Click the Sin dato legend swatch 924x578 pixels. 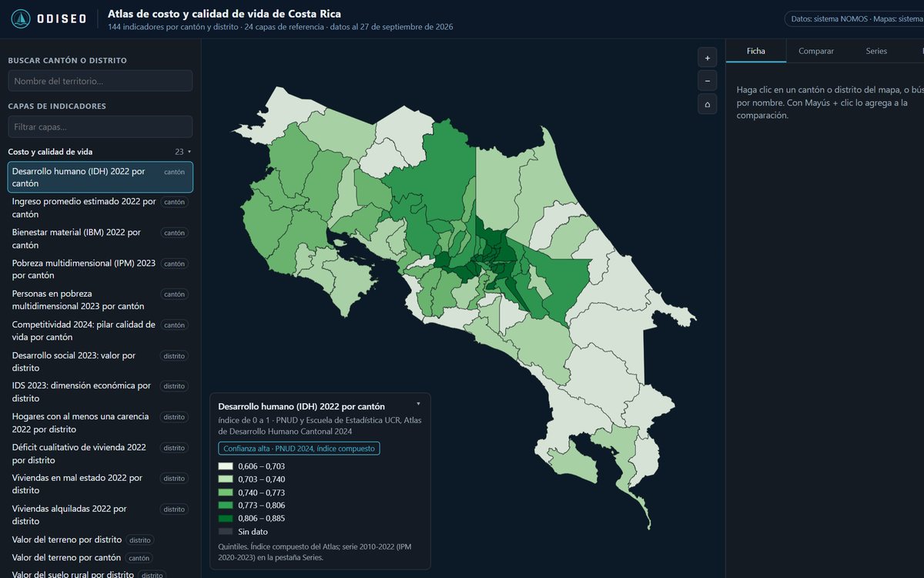click(x=226, y=532)
